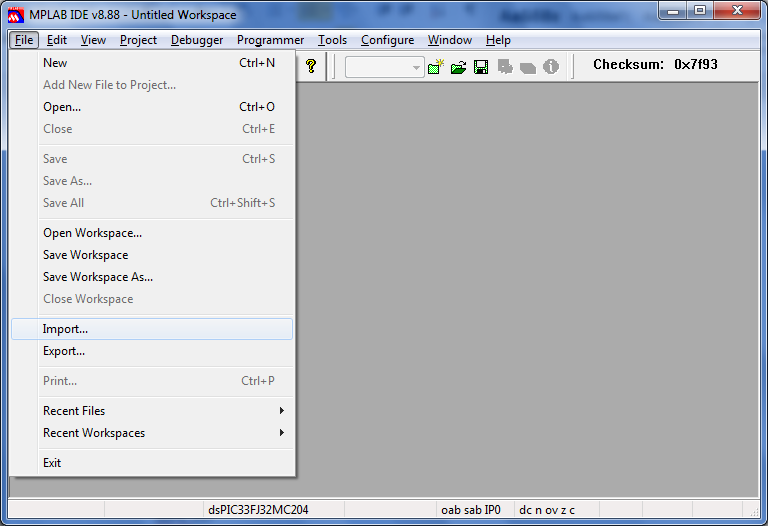
Task: Open the Configure menu
Action: coord(387,40)
